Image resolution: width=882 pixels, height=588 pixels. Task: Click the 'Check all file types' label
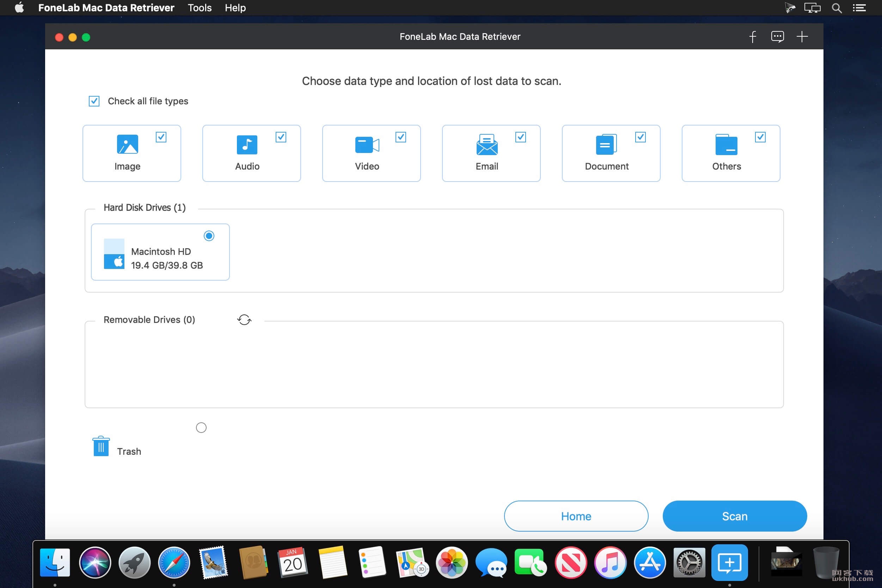148,101
